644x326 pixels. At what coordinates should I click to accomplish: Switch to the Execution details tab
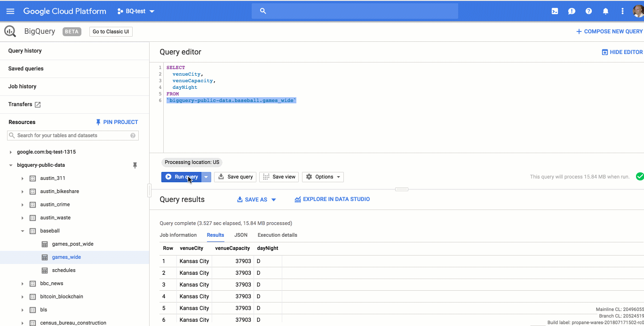tap(278, 235)
